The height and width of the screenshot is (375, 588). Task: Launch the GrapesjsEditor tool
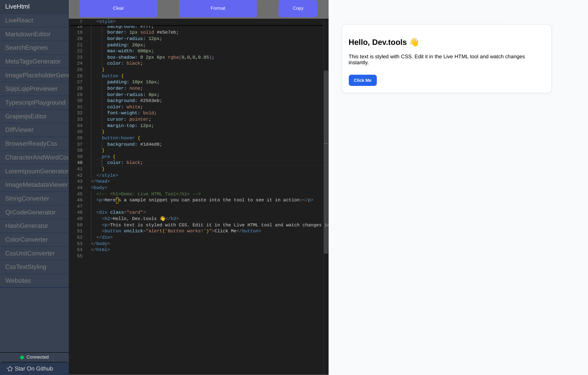click(x=34, y=117)
